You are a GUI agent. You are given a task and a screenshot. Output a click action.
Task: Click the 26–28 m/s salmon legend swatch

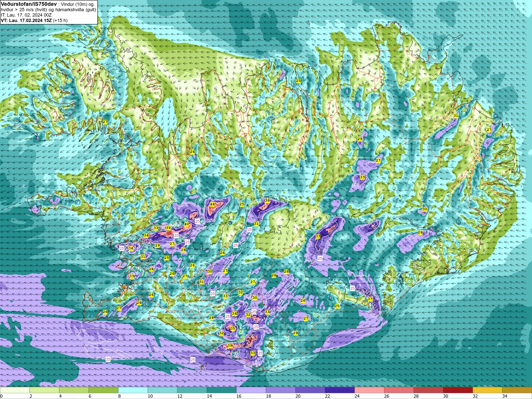coord(399,390)
